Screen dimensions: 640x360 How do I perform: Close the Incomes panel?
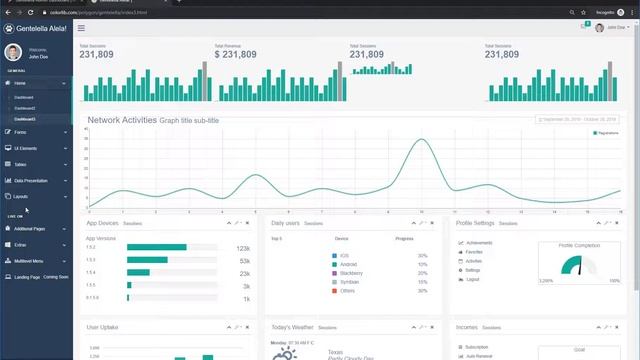(x=617, y=327)
